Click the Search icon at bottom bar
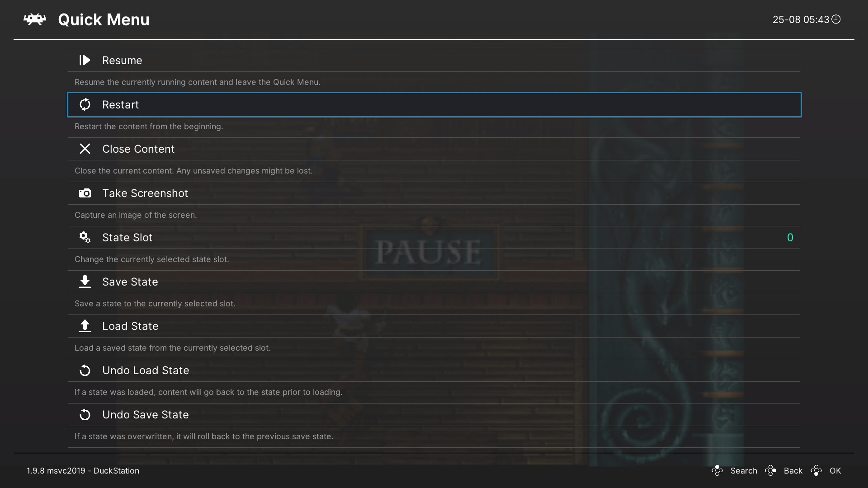The height and width of the screenshot is (488, 868). point(718,471)
